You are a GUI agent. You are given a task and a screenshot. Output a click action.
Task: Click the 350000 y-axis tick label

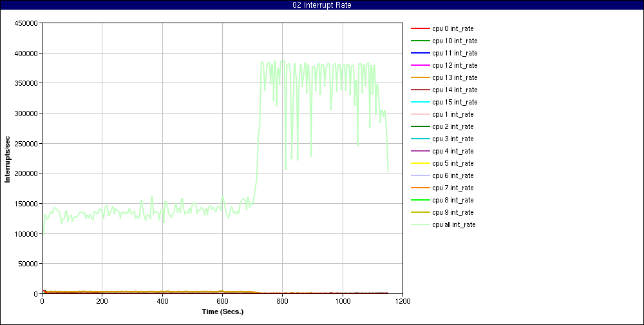[27, 84]
